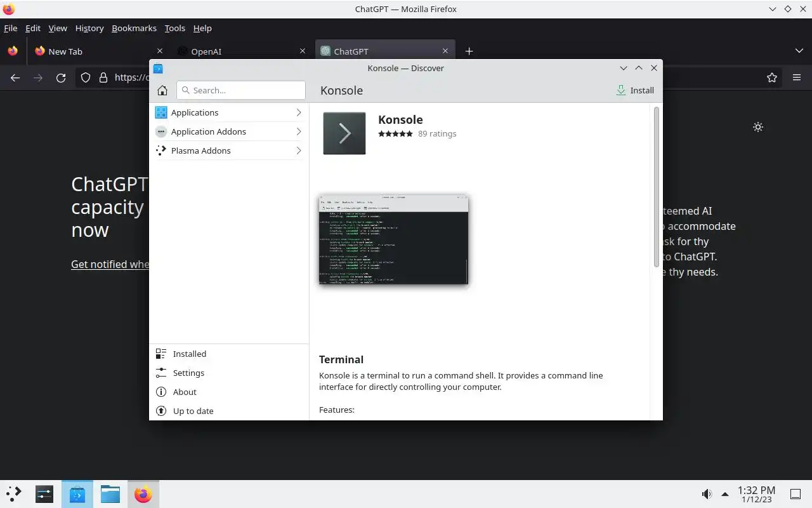Viewport: 812px width, 508px height.
Task: Open the volume control in system tray
Action: [707, 494]
